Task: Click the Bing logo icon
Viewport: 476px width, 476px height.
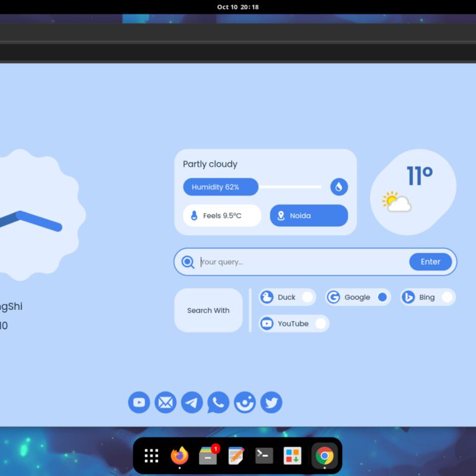Action: [408, 297]
